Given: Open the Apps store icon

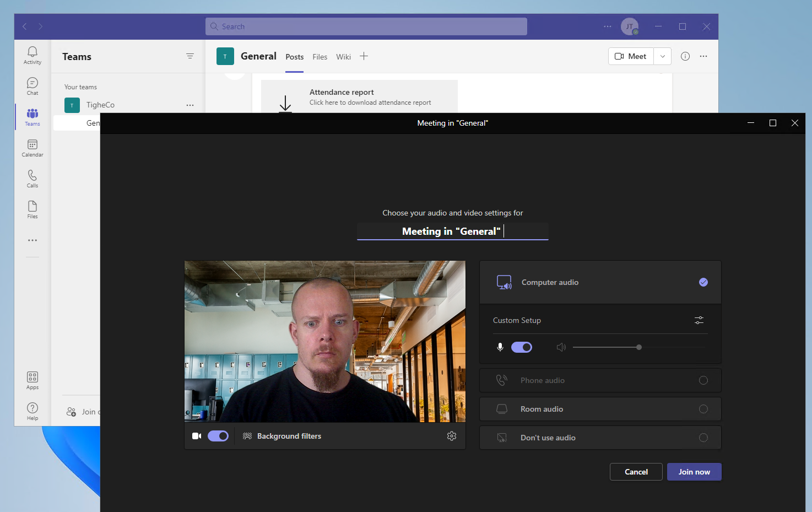Looking at the screenshot, I should [x=33, y=380].
